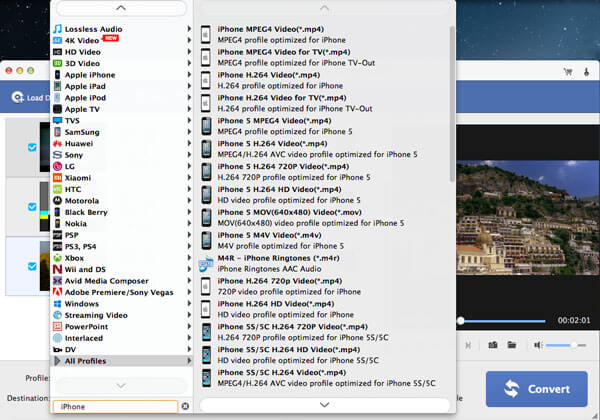Click the third video file thumbnail

45,266
